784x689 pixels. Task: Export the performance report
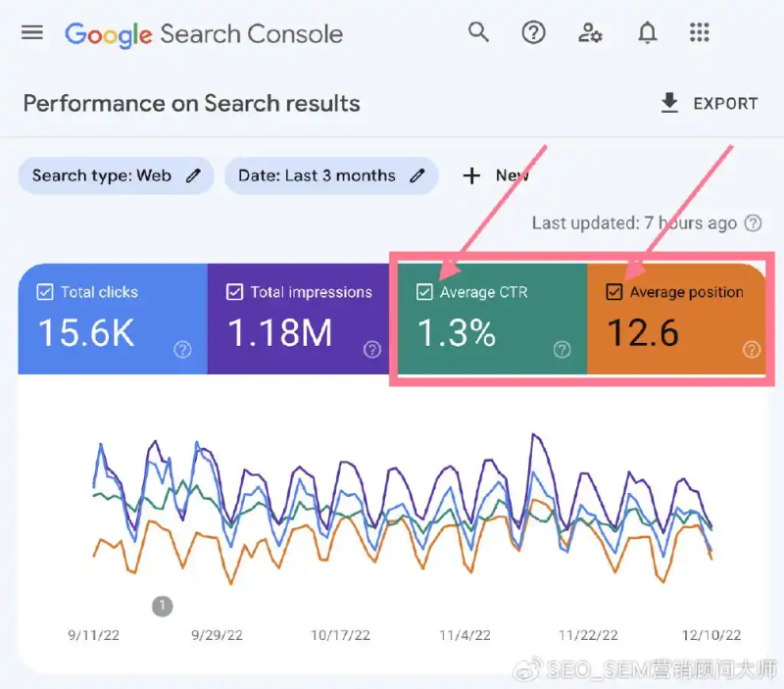click(x=710, y=104)
